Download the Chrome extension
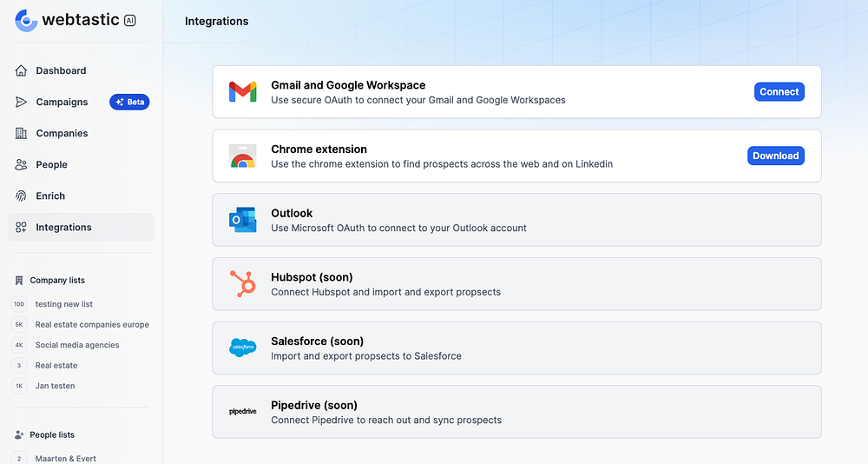This screenshot has height=464, width=868. (x=775, y=156)
